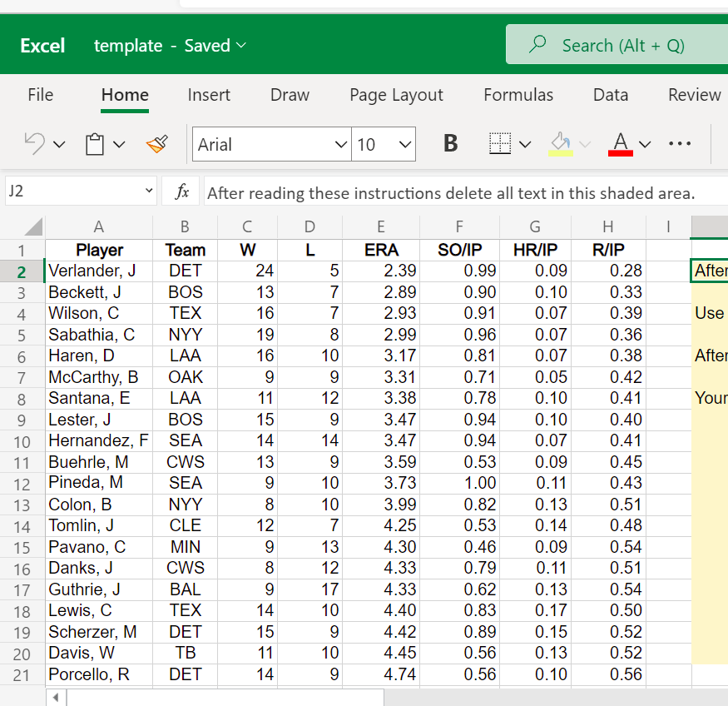
Task: Click the template Saved file name button
Action: [x=170, y=46]
